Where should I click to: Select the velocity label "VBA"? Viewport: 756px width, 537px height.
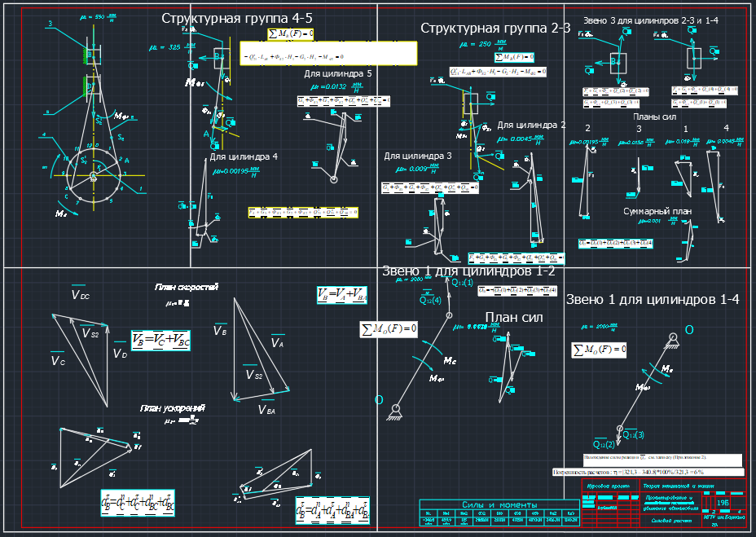266,409
